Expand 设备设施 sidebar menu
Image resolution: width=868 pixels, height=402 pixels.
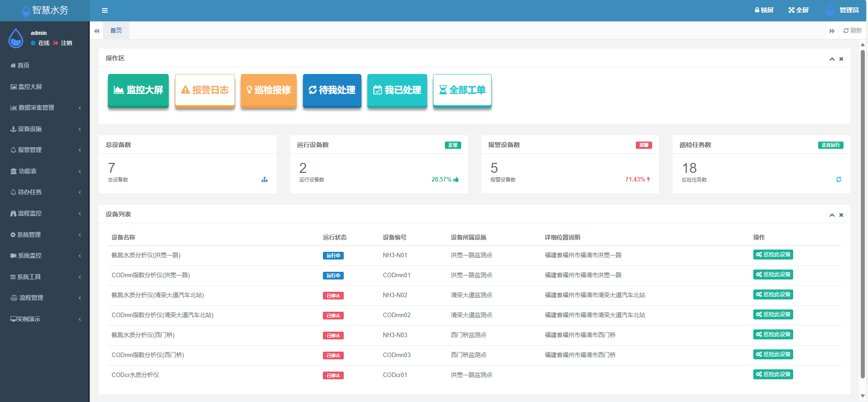pyautogui.click(x=44, y=129)
